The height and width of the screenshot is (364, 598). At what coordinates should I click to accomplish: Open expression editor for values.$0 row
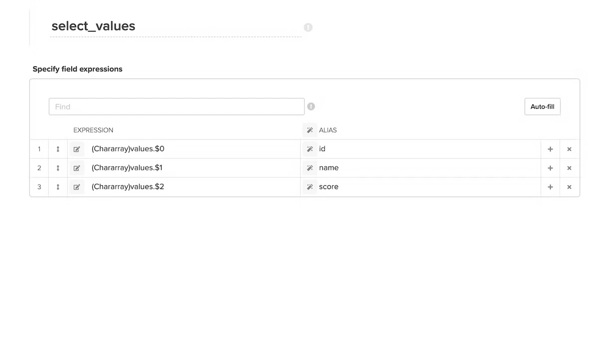coord(77,149)
